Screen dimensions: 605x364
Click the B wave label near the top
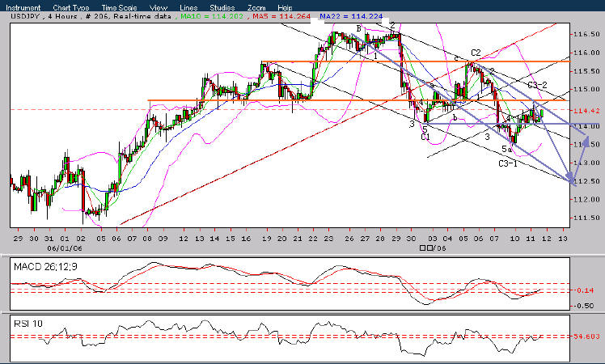click(x=359, y=28)
